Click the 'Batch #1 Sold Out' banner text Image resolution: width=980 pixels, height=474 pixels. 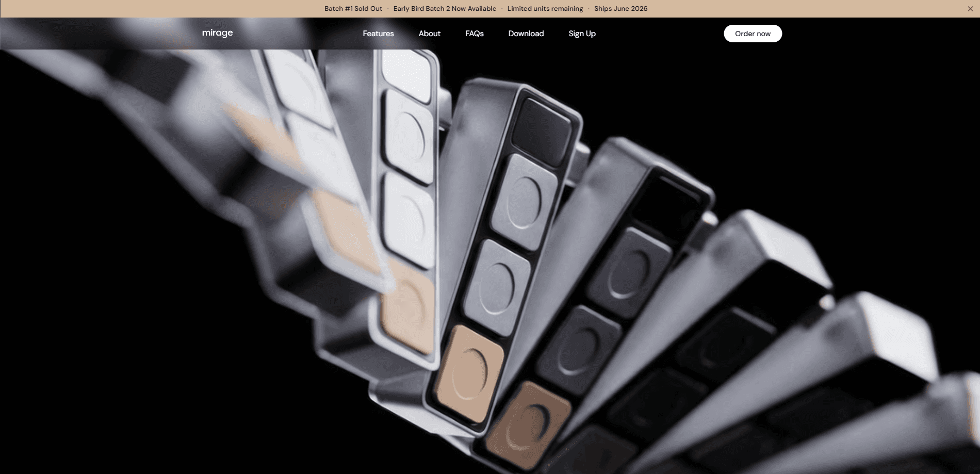[353, 9]
